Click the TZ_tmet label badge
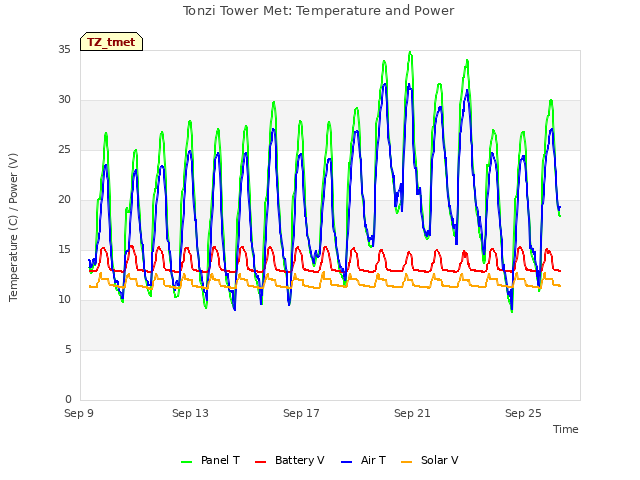The image size is (640, 480). pos(111,42)
